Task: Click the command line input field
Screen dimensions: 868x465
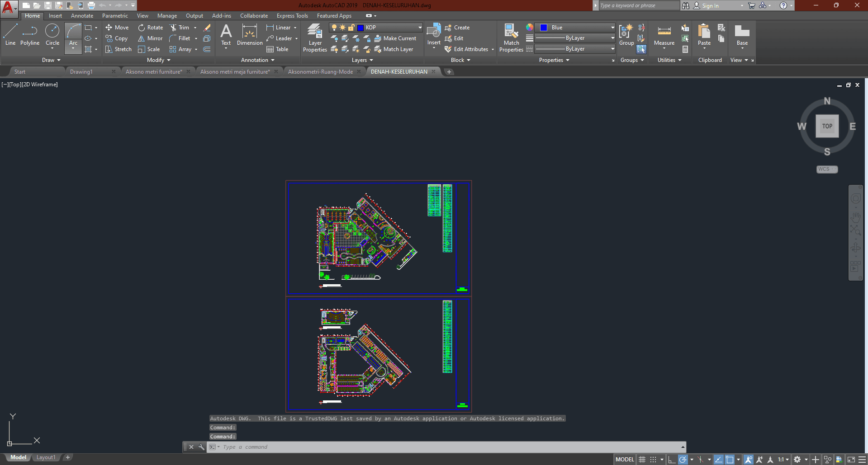Action: pyautogui.click(x=448, y=447)
